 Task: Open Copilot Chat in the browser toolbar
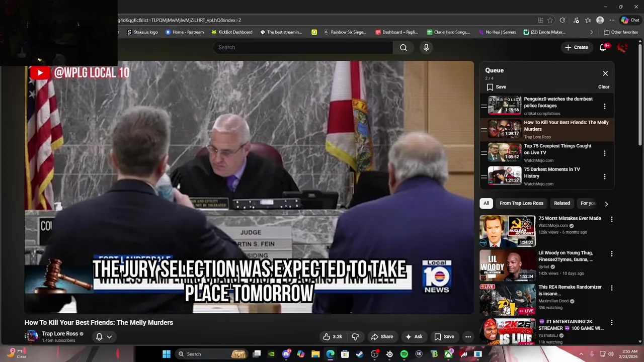pos(630,20)
